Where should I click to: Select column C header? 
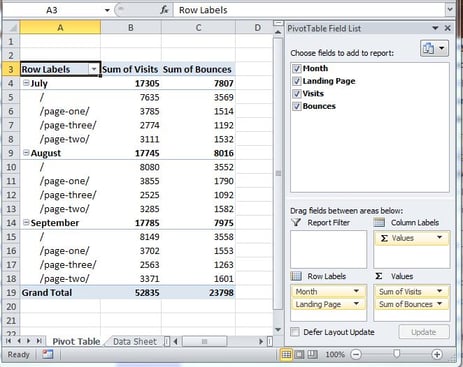tap(198, 28)
